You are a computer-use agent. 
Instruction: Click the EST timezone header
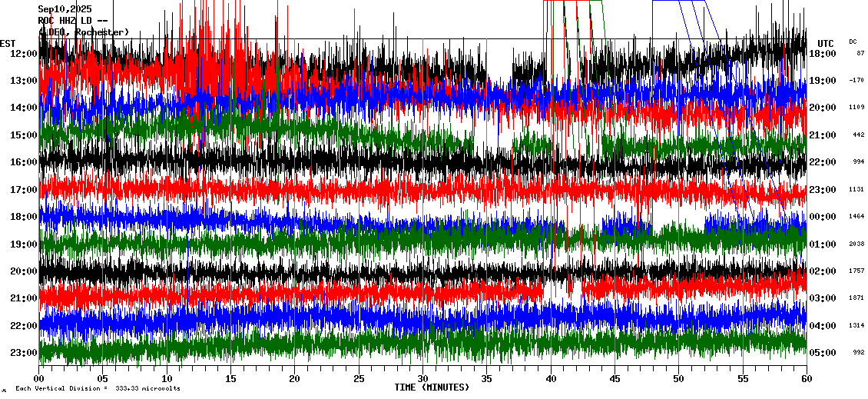tap(8, 43)
